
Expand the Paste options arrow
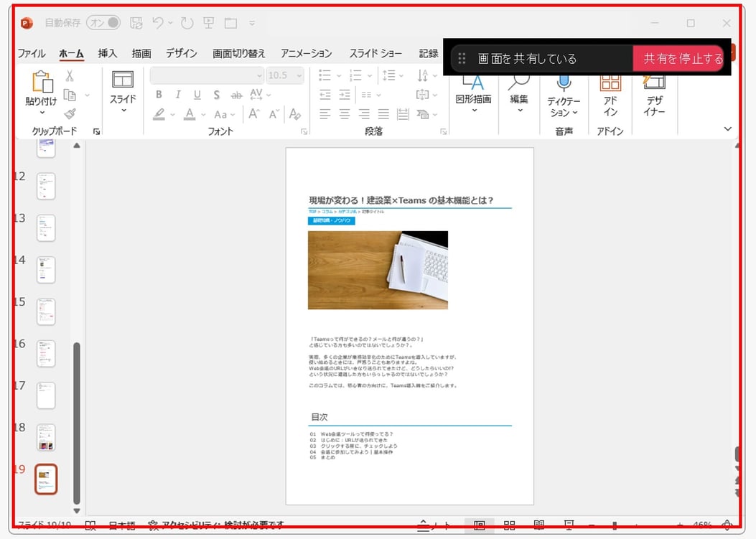click(42, 113)
